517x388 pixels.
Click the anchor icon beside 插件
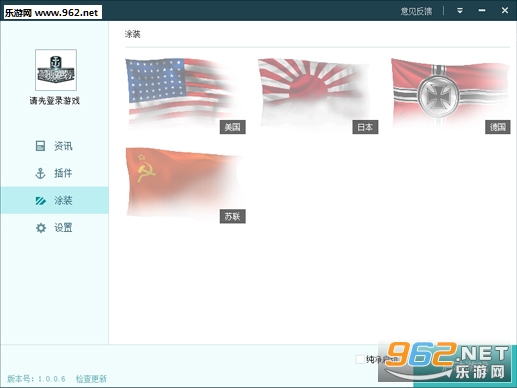coord(40,173)
